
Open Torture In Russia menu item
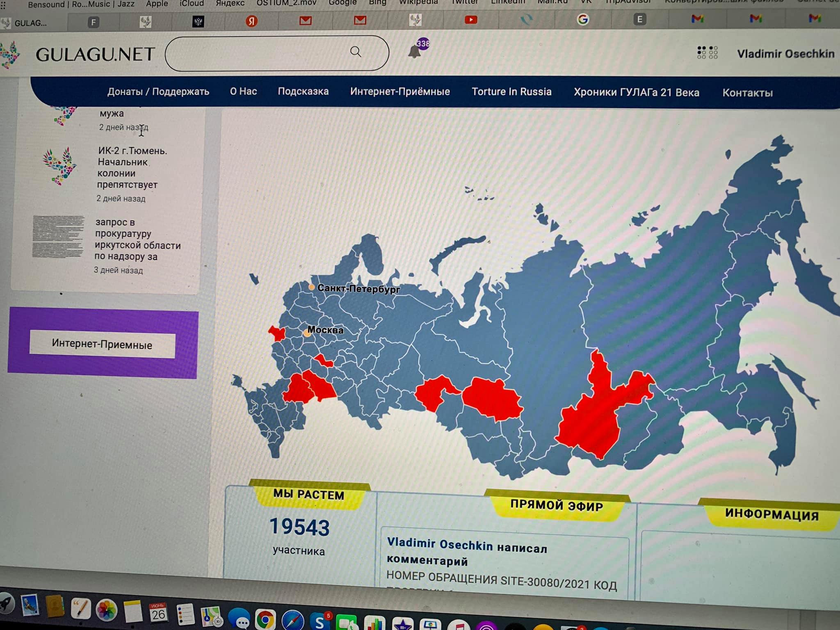(x=511, y=91)
